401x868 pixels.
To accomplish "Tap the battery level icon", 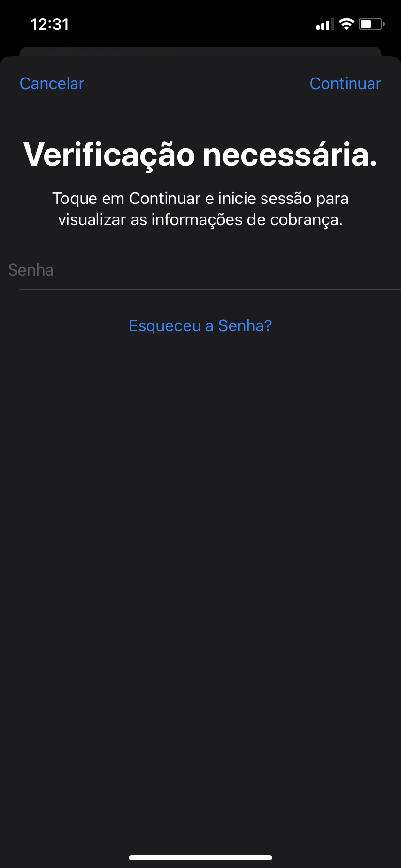I will click(x=371, y=24).
